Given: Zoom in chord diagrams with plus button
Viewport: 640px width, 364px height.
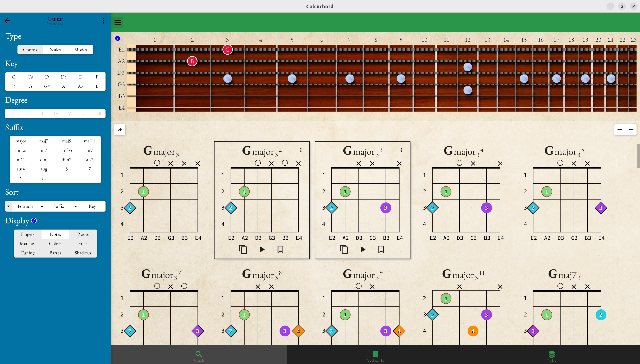Looking at the screenshot, I should pyautogui.click(x=631, y=130).
